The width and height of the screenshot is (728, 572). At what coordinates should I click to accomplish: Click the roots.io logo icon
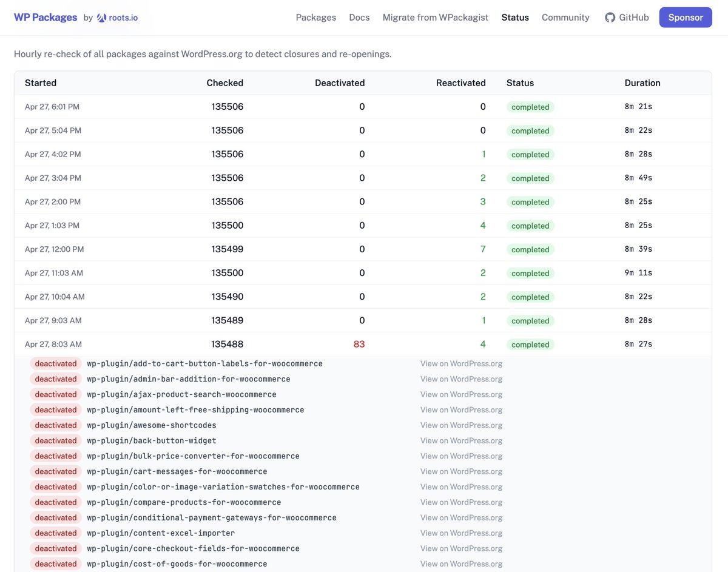coord(102,18)
